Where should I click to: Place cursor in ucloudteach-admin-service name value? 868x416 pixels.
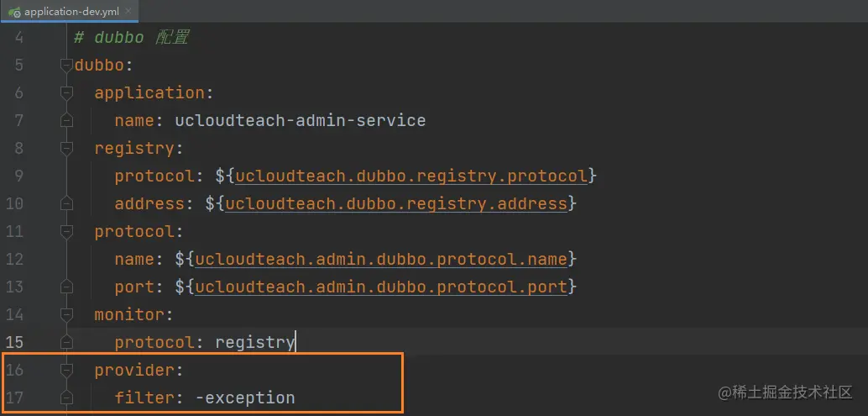tap(300, 120)
